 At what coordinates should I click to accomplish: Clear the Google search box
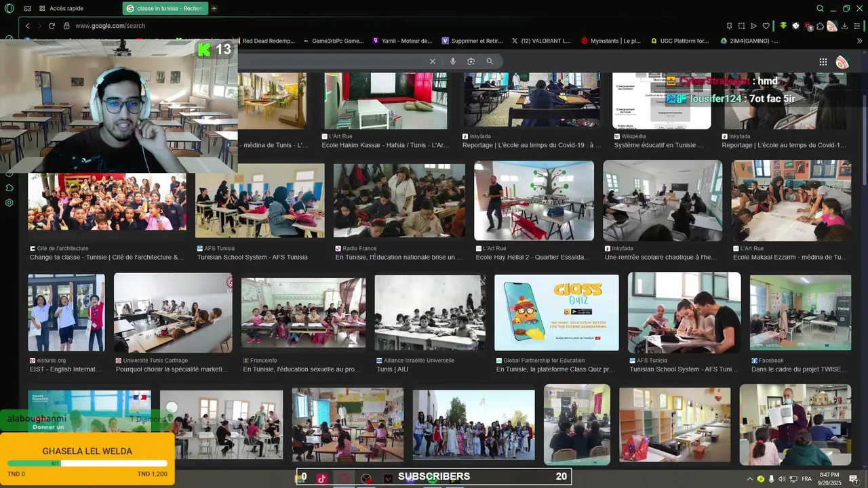point(433,62)
